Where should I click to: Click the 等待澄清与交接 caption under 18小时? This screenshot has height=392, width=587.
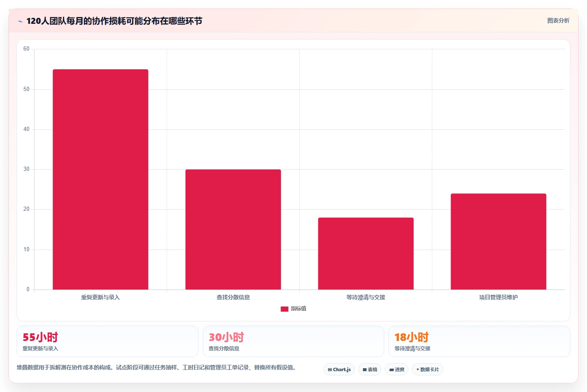coord(412,349)
